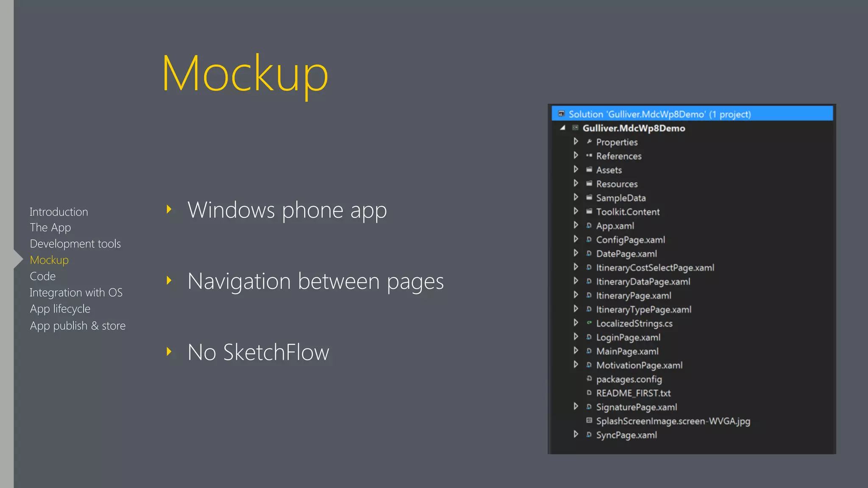
Task: Select the ItineraryTypePage.xaml file name
Action: pyautogui.click(x=644, y=310)
